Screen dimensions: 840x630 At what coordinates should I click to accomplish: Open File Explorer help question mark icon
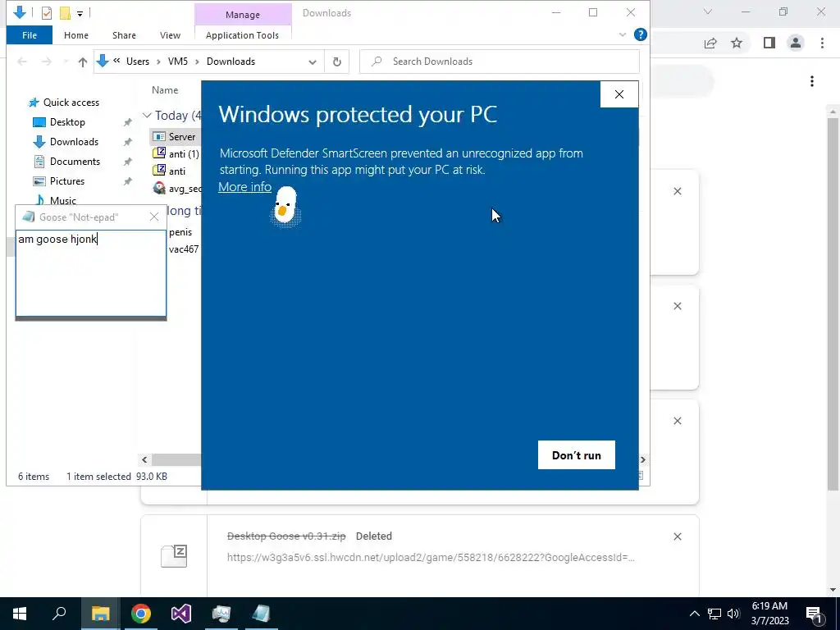click(640, 34)
